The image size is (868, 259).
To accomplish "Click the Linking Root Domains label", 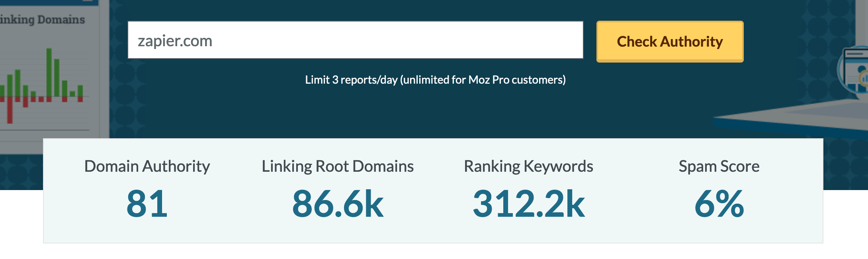I will (338, 166).
